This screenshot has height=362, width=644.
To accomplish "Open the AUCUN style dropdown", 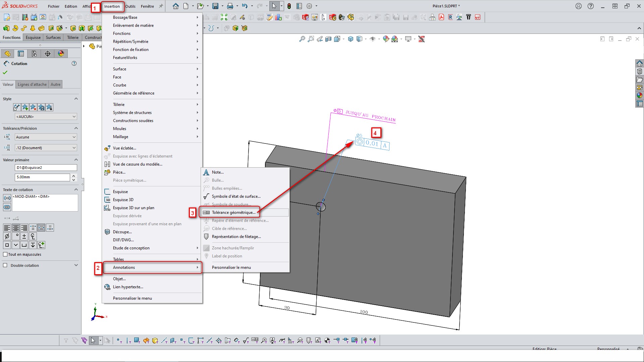I will (46, 117).
